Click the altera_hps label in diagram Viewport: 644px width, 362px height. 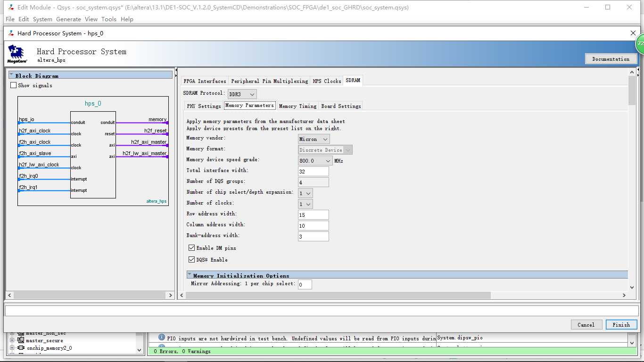tap(157, 201)
